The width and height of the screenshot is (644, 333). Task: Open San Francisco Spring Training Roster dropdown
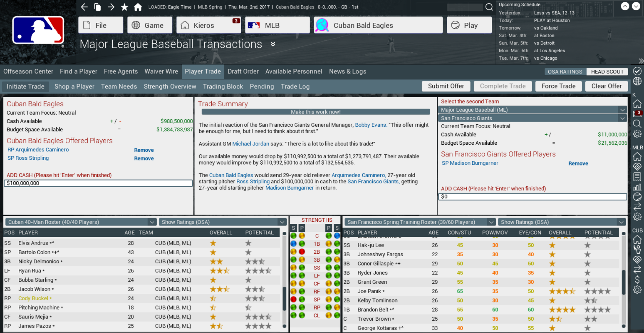420,222
